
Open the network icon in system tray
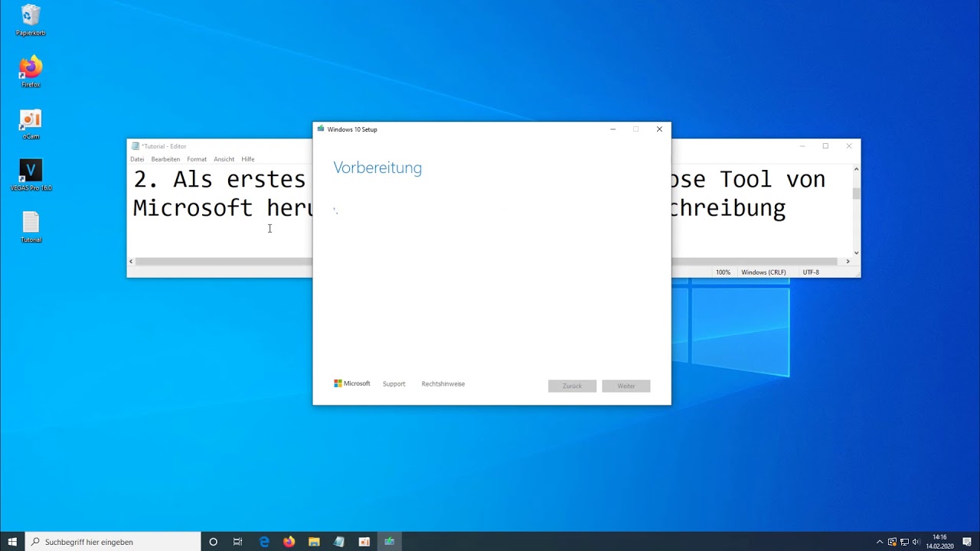click(x=904, y=542)
